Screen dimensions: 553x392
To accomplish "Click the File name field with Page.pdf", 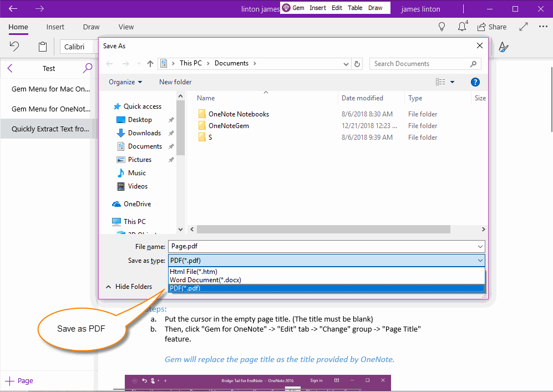I will point(327,246).
